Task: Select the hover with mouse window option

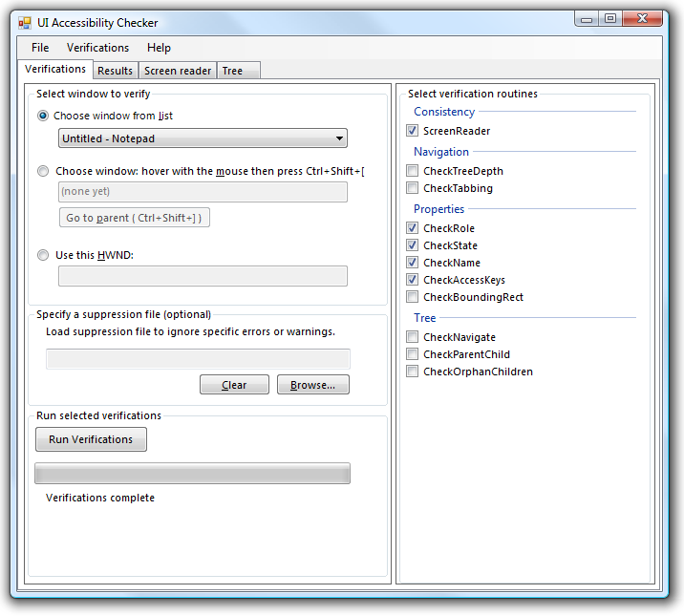Action: click(43, 172)
